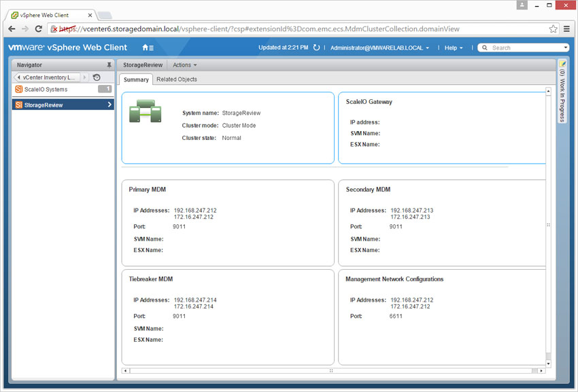The width and height of the screenshot is (578, 392).
Task: Open the Work In Progress notes icon
Action: click(562, 64)
